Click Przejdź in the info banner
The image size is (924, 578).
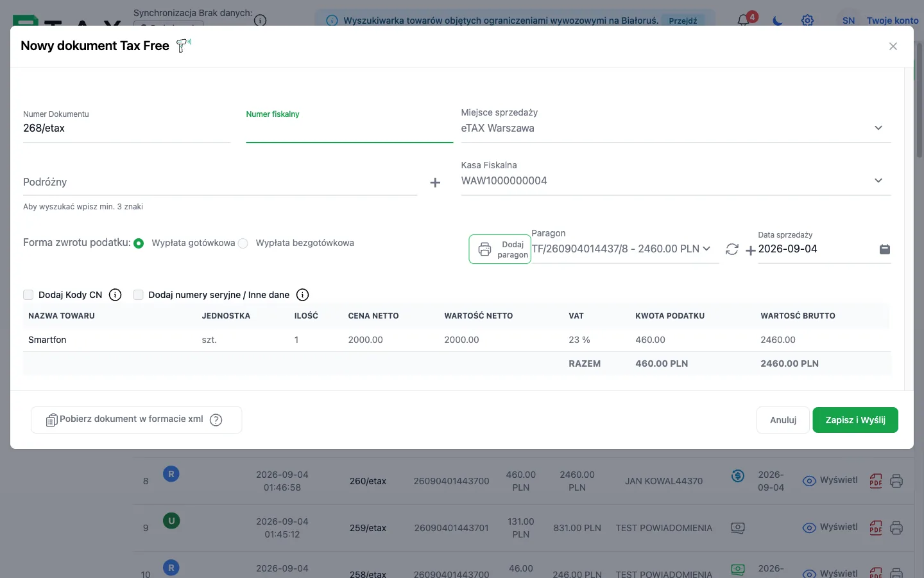tap(683, 21)
